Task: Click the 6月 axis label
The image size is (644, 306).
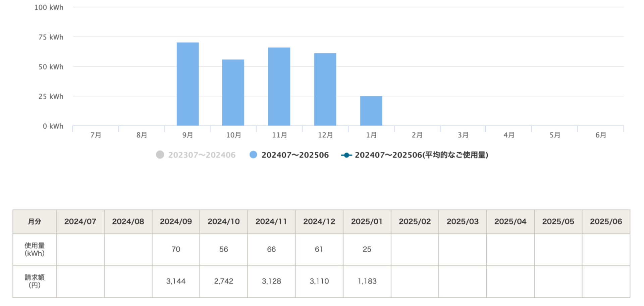Action: pyautogui.click(x=601, y=135)
